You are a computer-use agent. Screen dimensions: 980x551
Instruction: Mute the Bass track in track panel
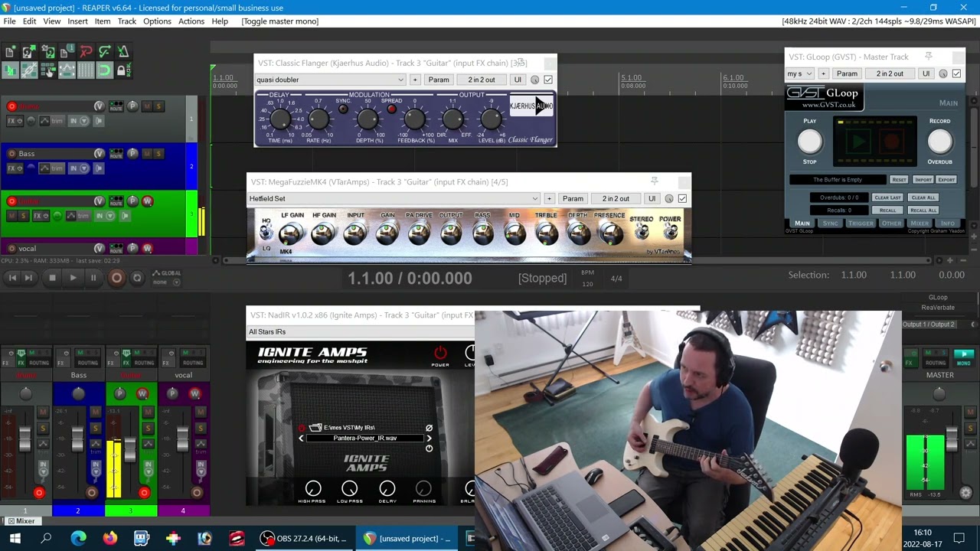pyautogui.click(x=148, y=154)
